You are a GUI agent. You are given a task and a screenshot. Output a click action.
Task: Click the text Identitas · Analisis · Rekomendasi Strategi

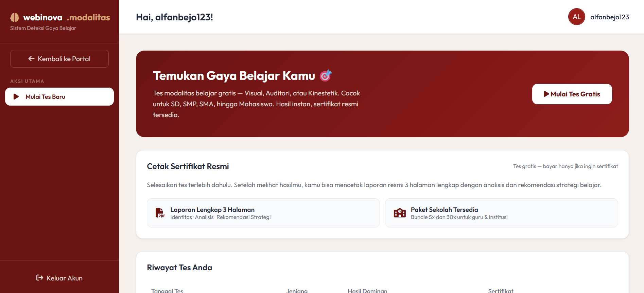221,217
